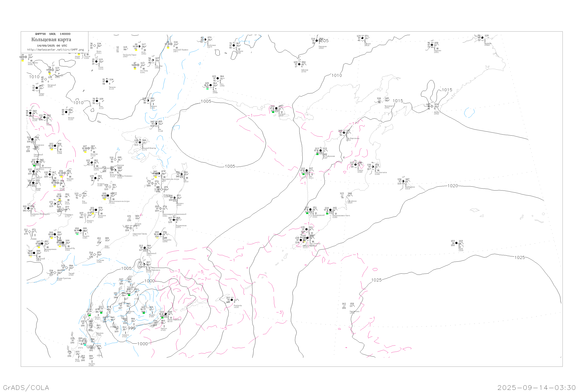Click the 1005 label near top center

206,101
